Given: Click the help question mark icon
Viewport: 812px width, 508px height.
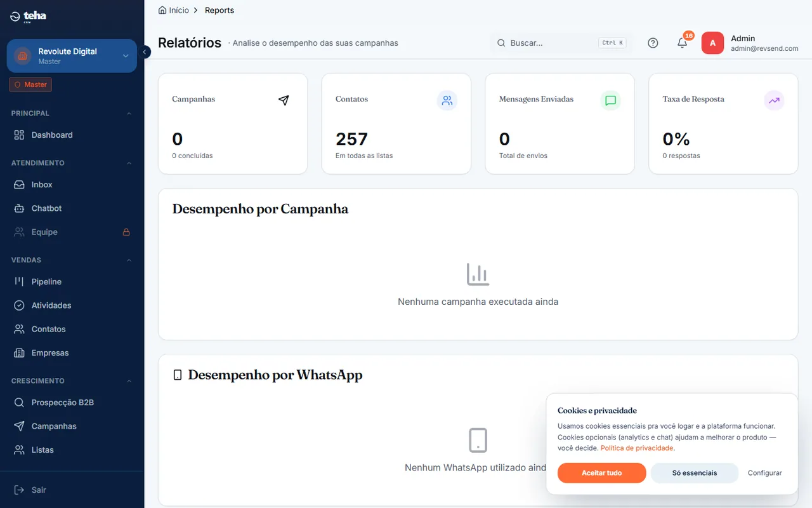Looking at the screenshot, I should 653,43.
